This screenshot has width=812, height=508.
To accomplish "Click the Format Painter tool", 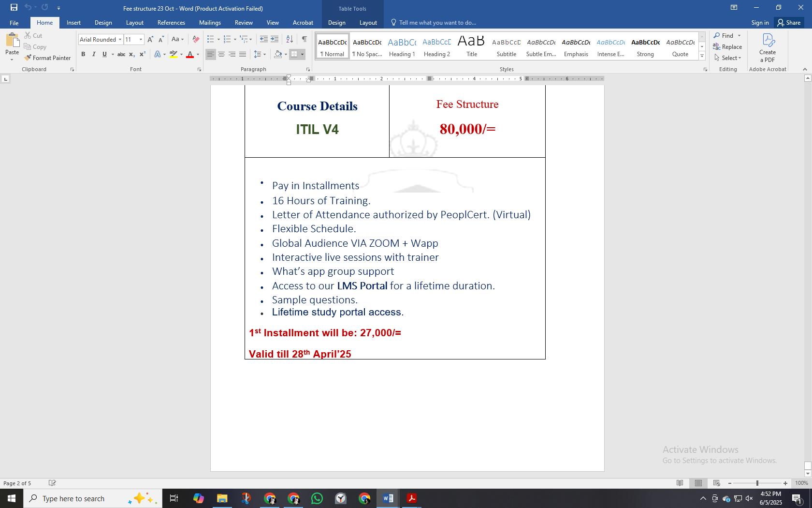I will point(47,58).
